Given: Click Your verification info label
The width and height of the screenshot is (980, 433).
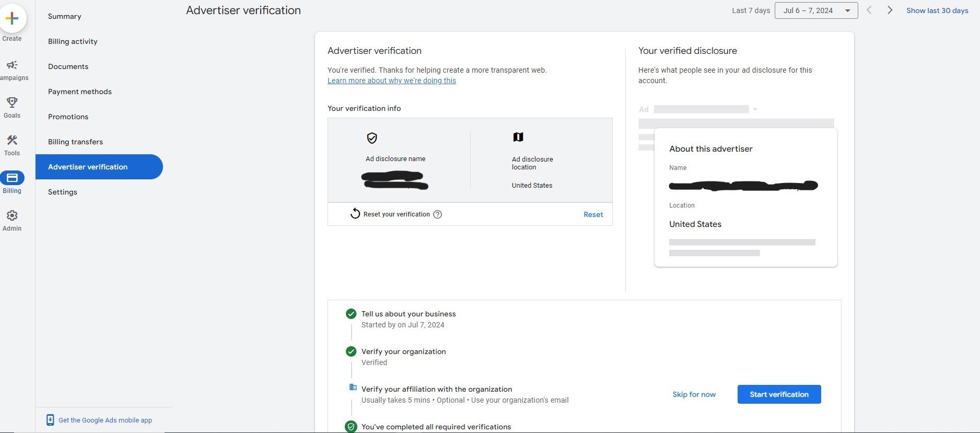Looking at the screenshot, I should tap(364, 108).
